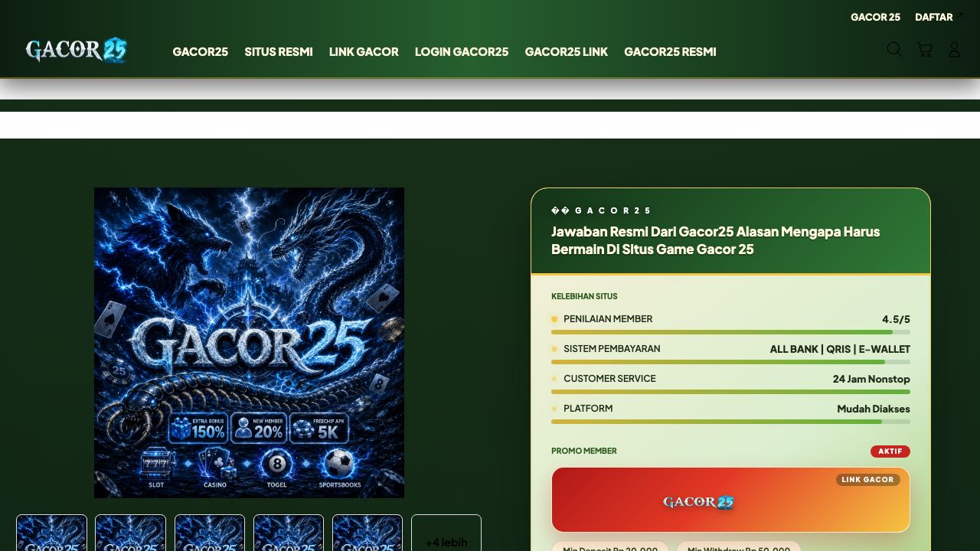Click the CUSTOMER SERVICE progress bar
The height and width of the screenshot is (551, 980).
[730, 392]
